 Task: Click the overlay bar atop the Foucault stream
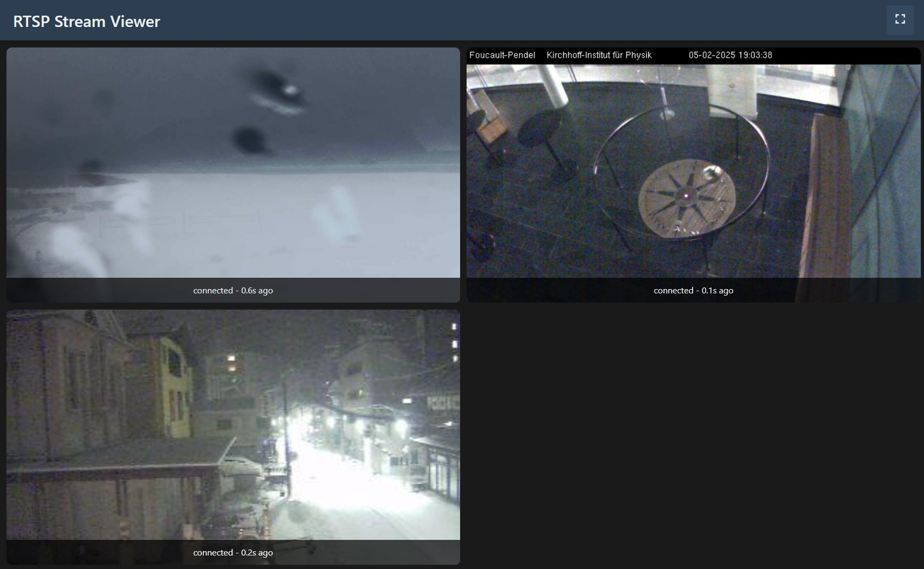coord(694,54)
